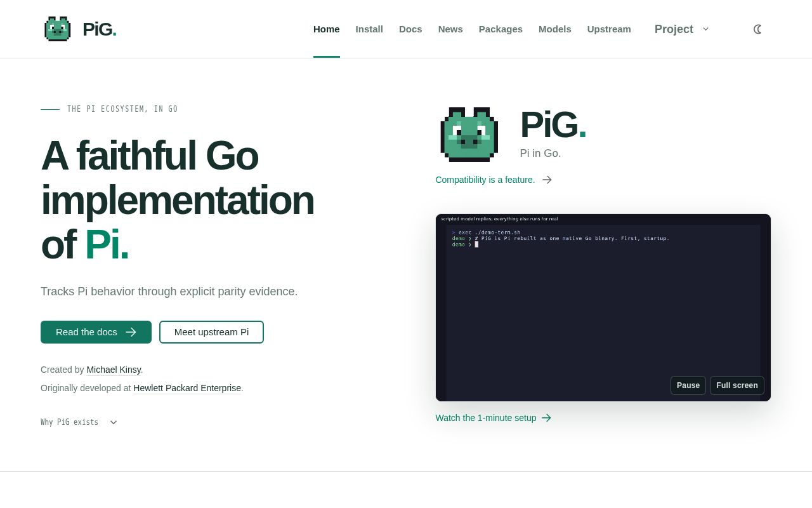Screen dimensions: 812x508
Task: Open the News nav item
Action: 450,29
